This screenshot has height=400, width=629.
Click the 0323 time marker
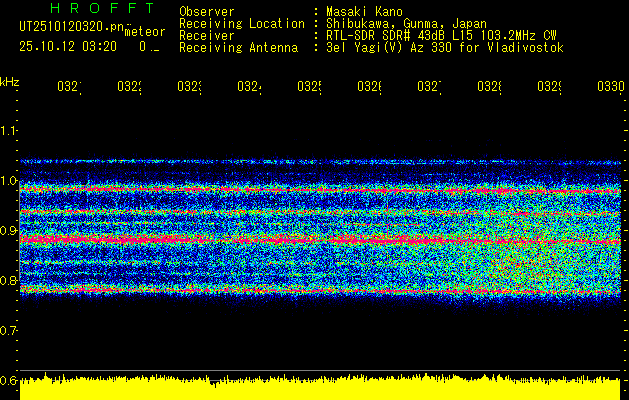(x=189, y=86)
